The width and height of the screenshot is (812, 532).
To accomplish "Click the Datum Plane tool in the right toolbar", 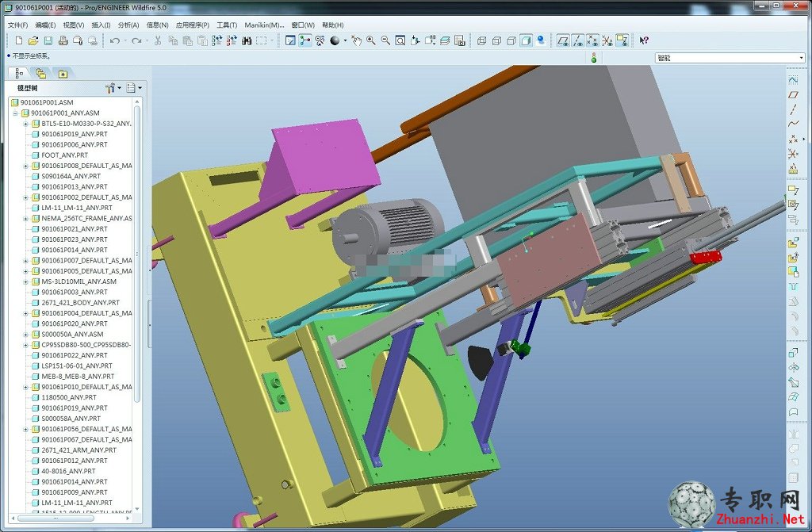I will click(x=793, y=95).
